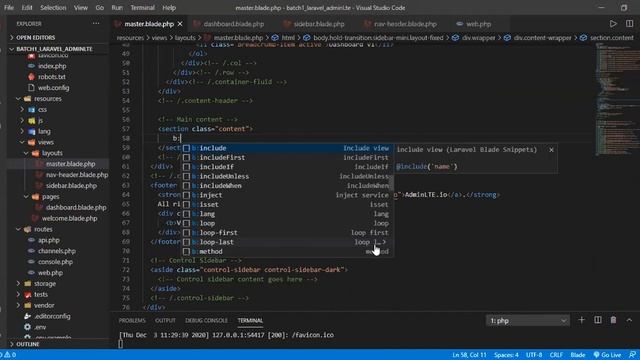Add a new terminal with plus icon

pos(582,320)
